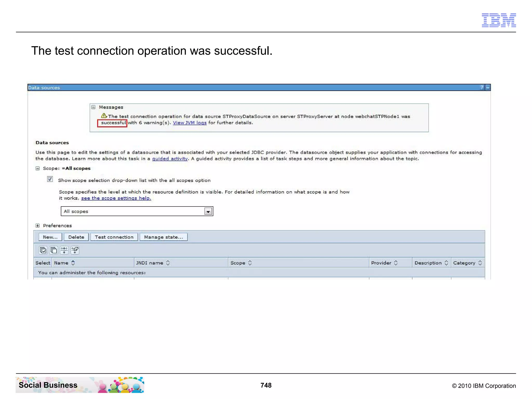Click the '=All scopes' label
This screenshot has height=399, width=532.
pos(76,168)
